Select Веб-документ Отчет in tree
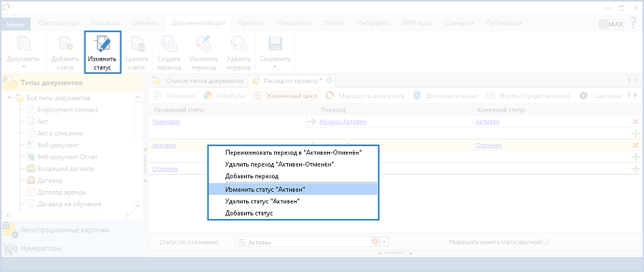 tap(67, 157)
